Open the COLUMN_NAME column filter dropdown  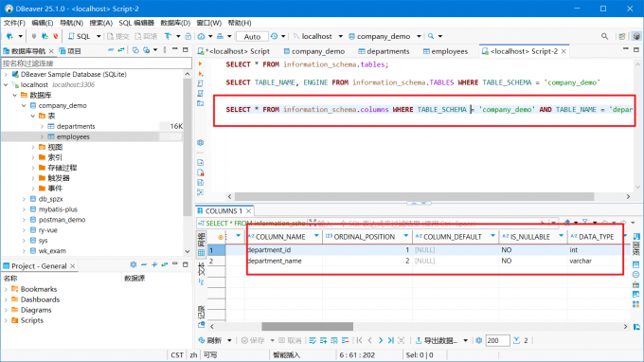click(316, 236)
